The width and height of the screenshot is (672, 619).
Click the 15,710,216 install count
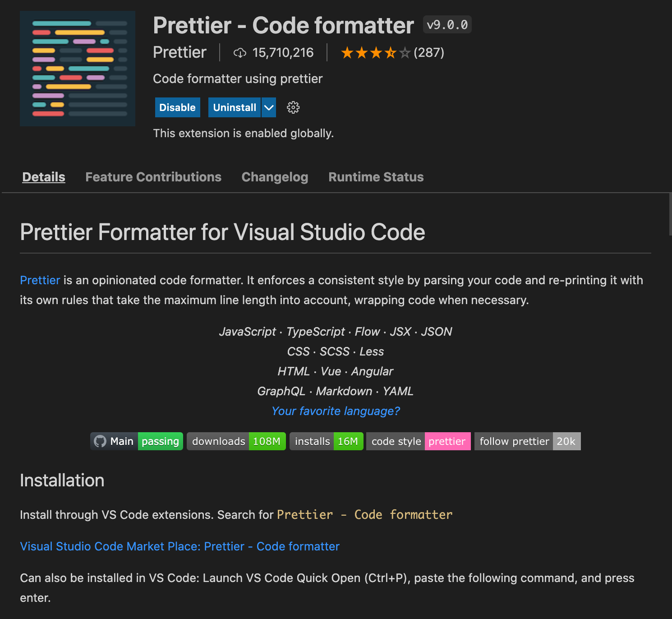tap(283, 53)
